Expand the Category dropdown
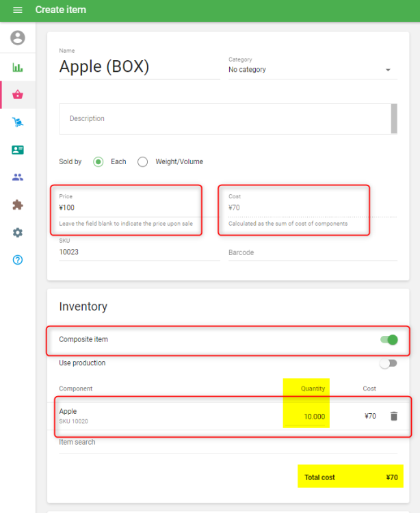This screenshot has height=513, width=420. [312, 70]
